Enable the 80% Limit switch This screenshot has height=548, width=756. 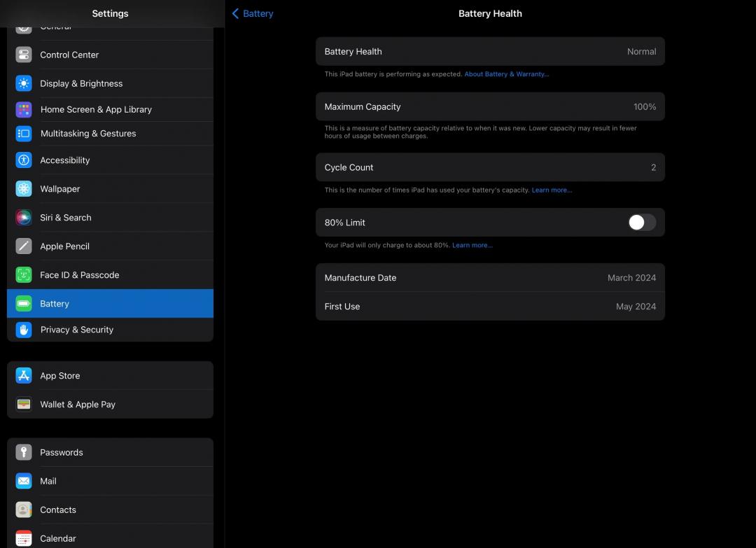point(642,222)
